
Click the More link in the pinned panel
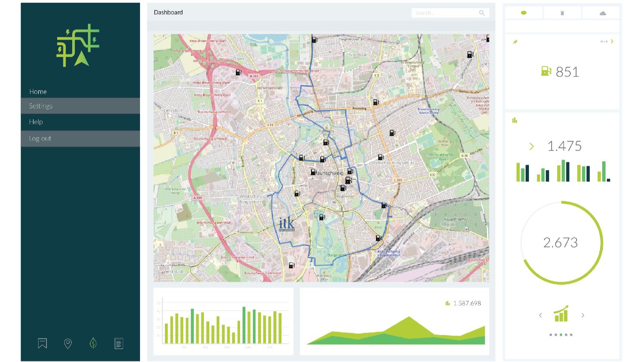[606, 41]
